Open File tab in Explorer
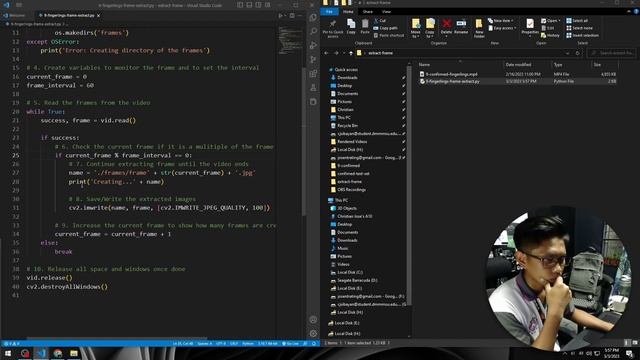 coord(329,12)
